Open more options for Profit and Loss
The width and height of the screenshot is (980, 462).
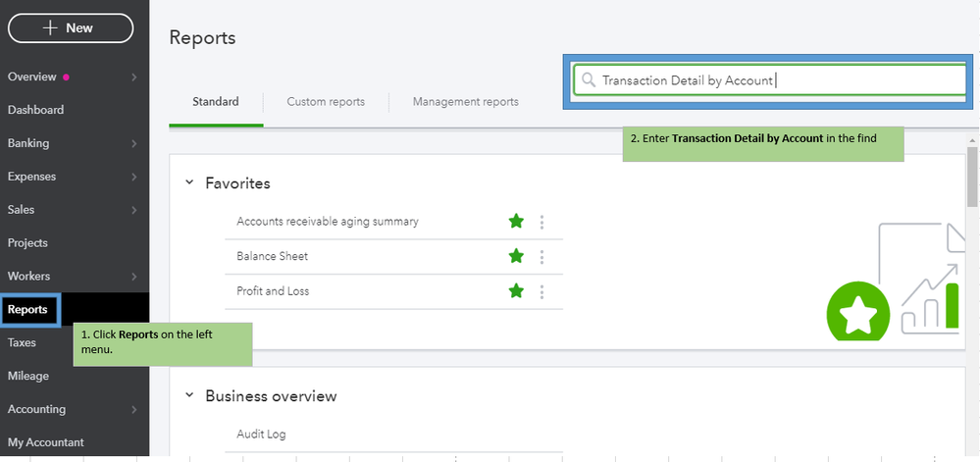pyautogui.click(x=542, y=291)
